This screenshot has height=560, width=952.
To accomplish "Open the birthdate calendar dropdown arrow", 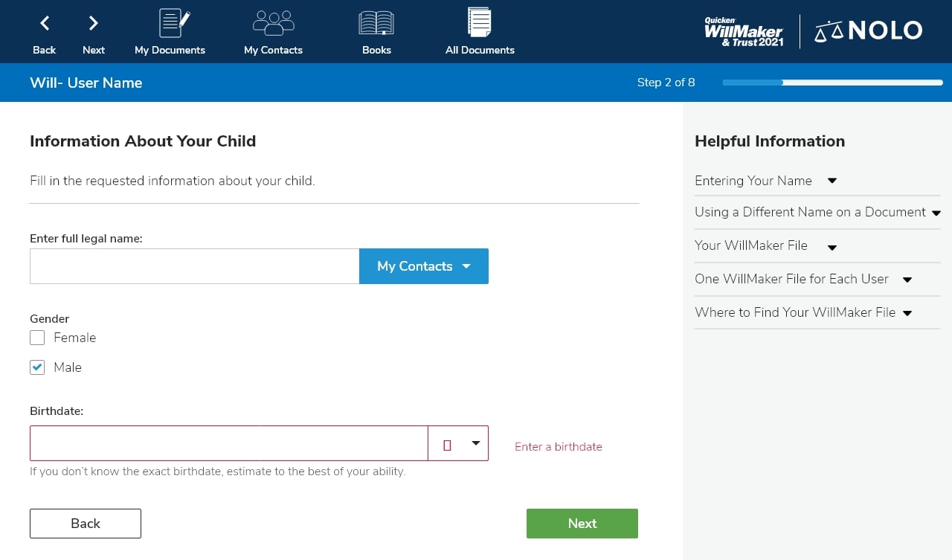I will [x=476, y=444].
